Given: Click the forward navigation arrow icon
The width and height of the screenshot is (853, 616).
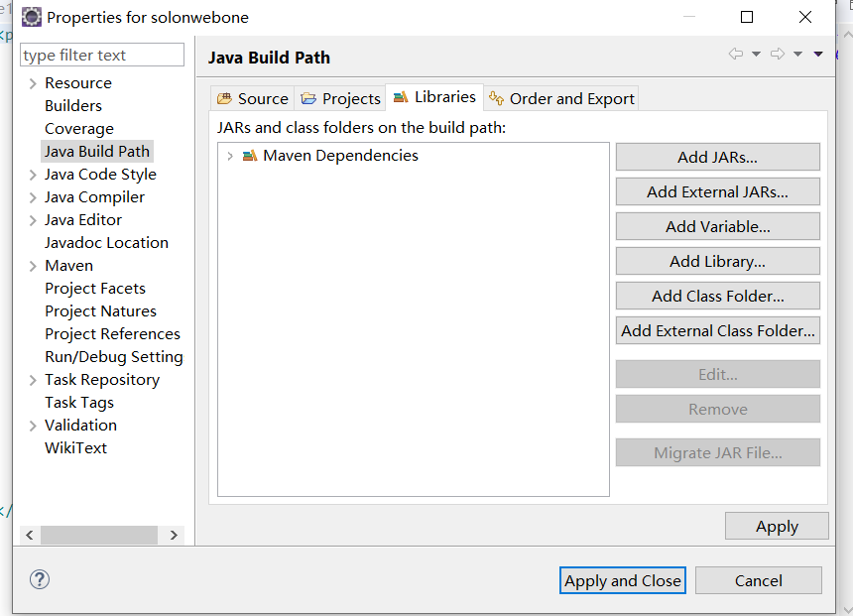Looking at the screenshot, I should 778,55.
